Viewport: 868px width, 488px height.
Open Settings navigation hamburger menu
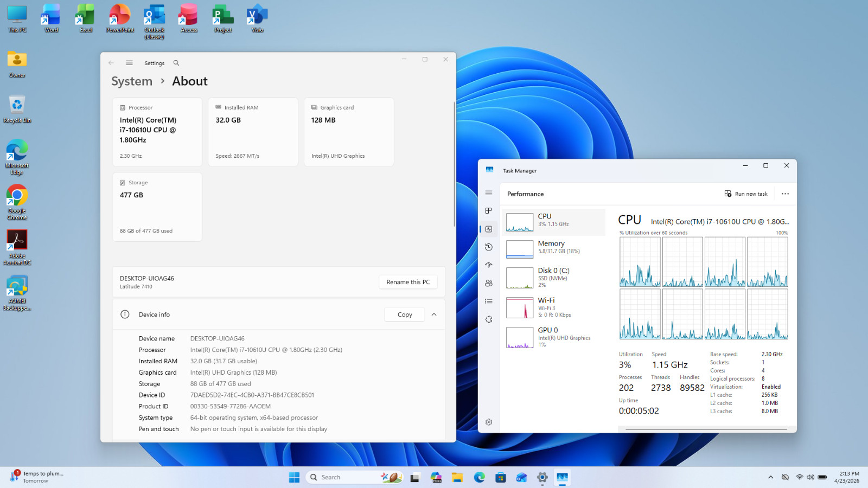click(x=129, y=63)
